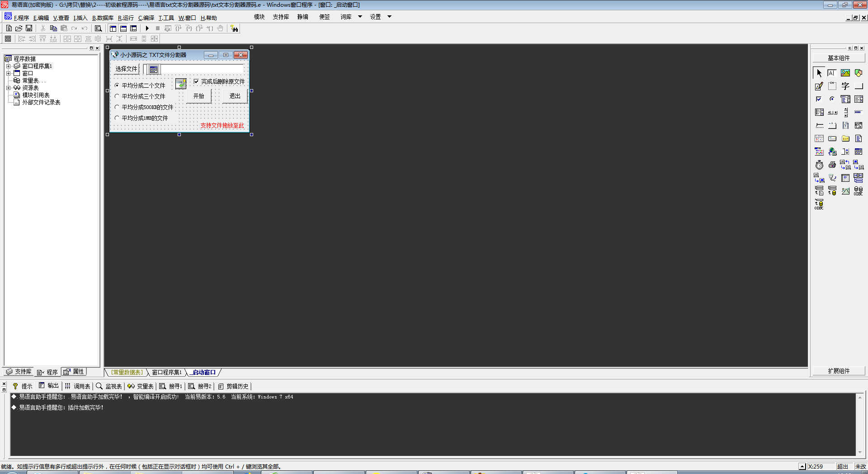Image resolution: width=868 pixels, height=474 pixels.
Task: Open the T.工具 menu
Action: point(166,18)
